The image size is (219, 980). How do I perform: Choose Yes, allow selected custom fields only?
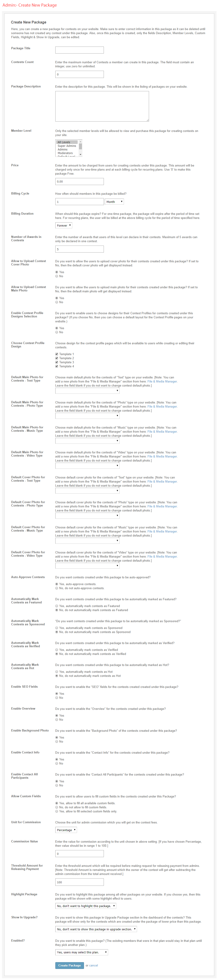pyautogui.click(x=57, y=811)
